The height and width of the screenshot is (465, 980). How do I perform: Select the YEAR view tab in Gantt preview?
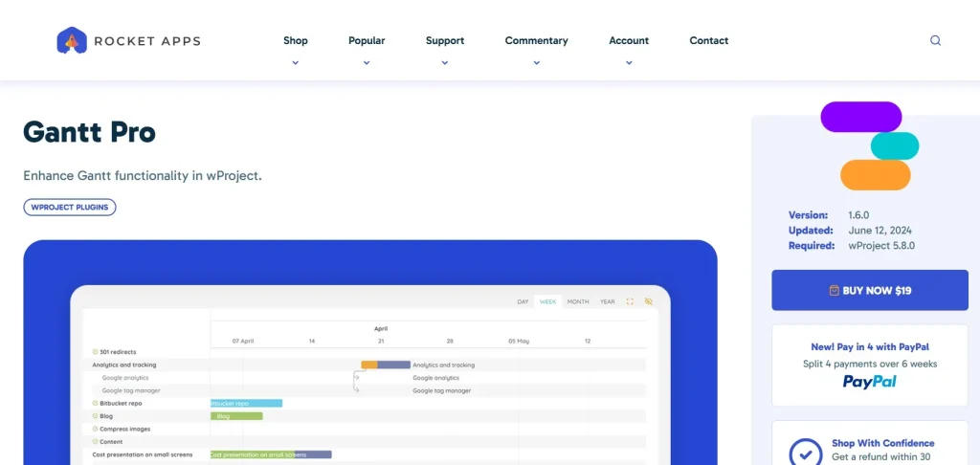(x=608, y=302)
